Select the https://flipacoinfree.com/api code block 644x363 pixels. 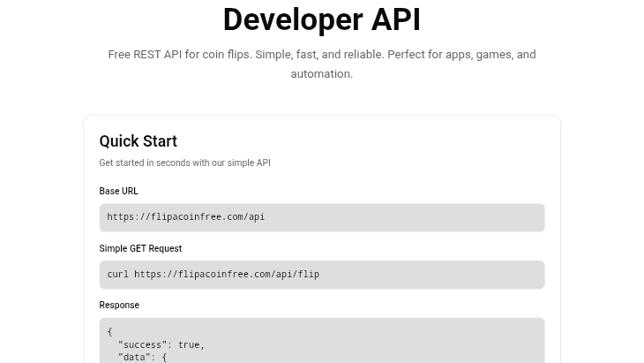(322, 217)
